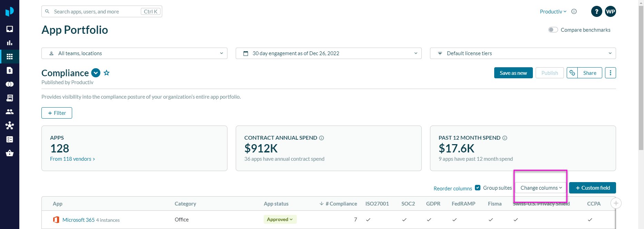This screenshot has width=644, height=229.
Task: Click the Save as new button
Action: [x=513, y=73]
